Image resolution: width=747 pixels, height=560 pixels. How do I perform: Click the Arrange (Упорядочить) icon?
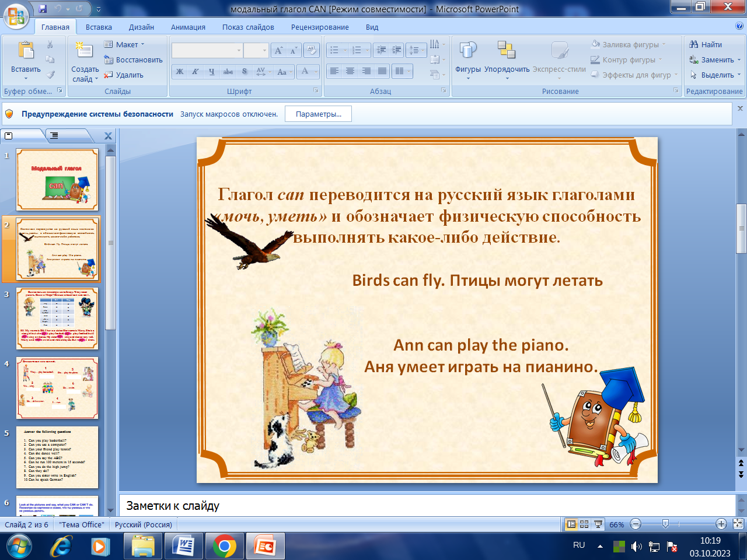pos(507,51)
